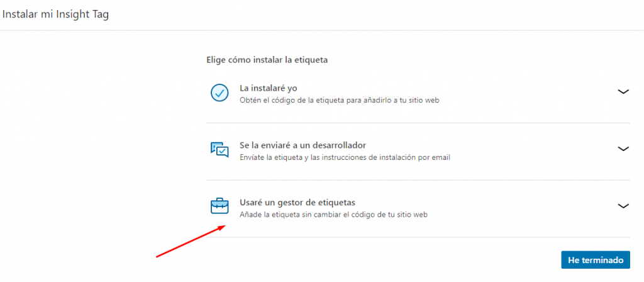Select the La instalaré yo heading
This screenshot has width=644, height=282.
268,88
